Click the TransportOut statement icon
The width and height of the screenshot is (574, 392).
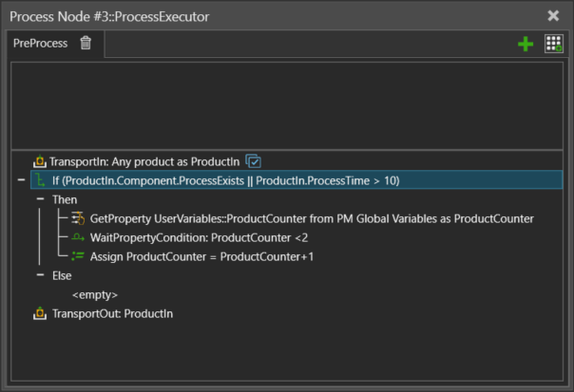(x=39, y=313)
